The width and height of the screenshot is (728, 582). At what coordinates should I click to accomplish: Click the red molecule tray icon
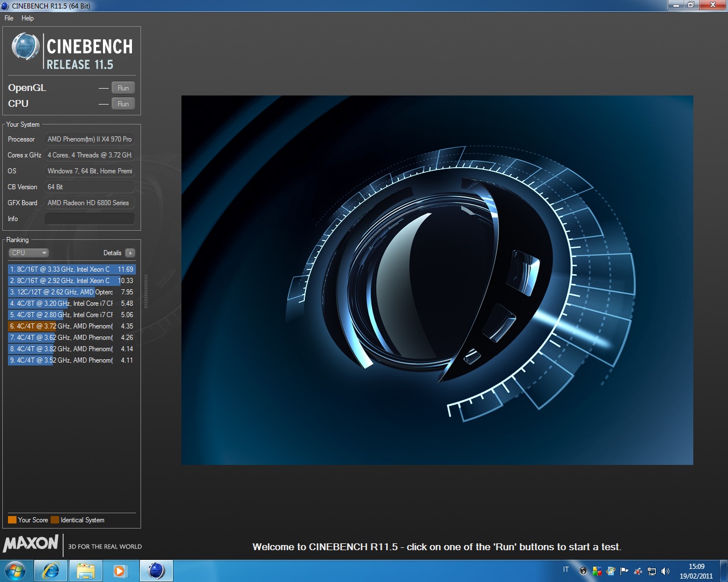[638, 571]
